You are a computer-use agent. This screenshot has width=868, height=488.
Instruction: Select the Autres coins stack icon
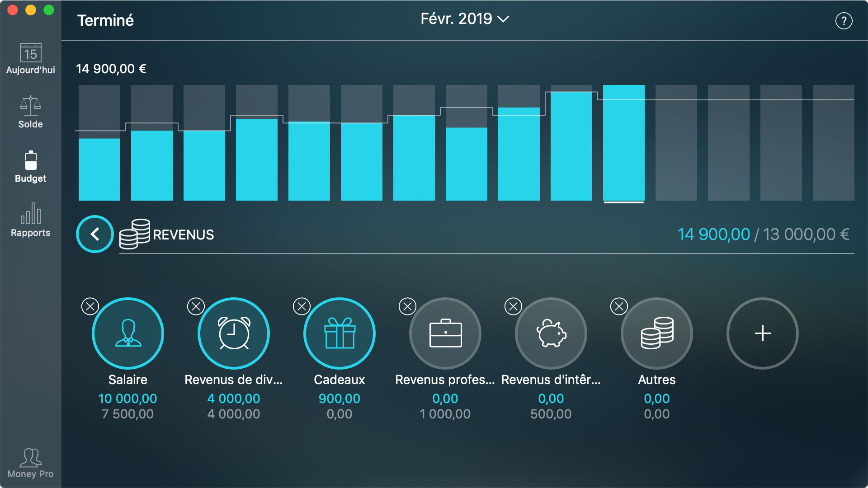point(656,333)
